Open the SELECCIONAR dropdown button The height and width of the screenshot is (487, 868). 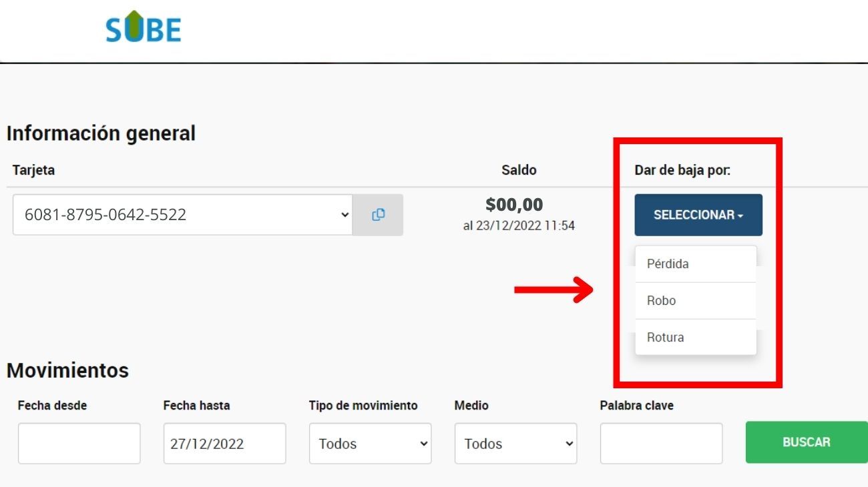click(x=698, y=215)
